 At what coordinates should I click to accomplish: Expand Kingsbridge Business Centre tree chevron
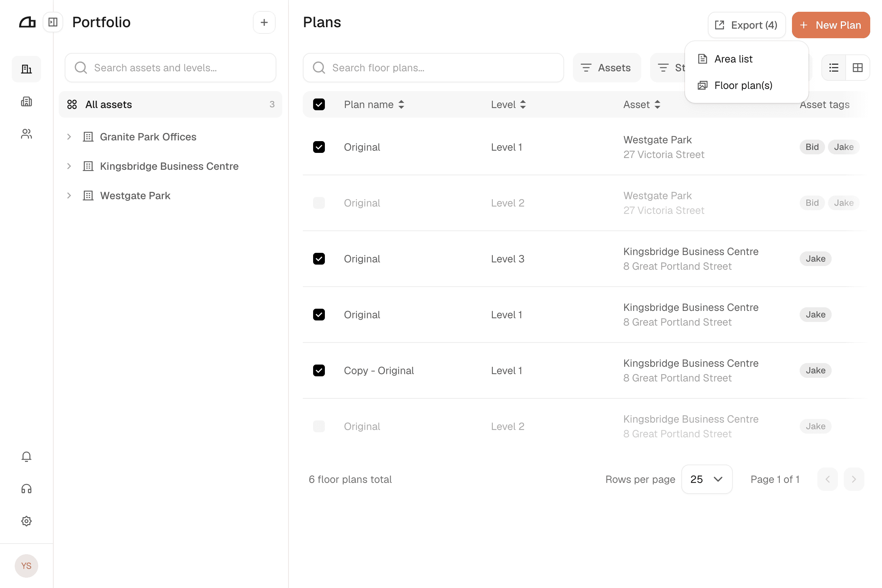click(x=69, y=166)
